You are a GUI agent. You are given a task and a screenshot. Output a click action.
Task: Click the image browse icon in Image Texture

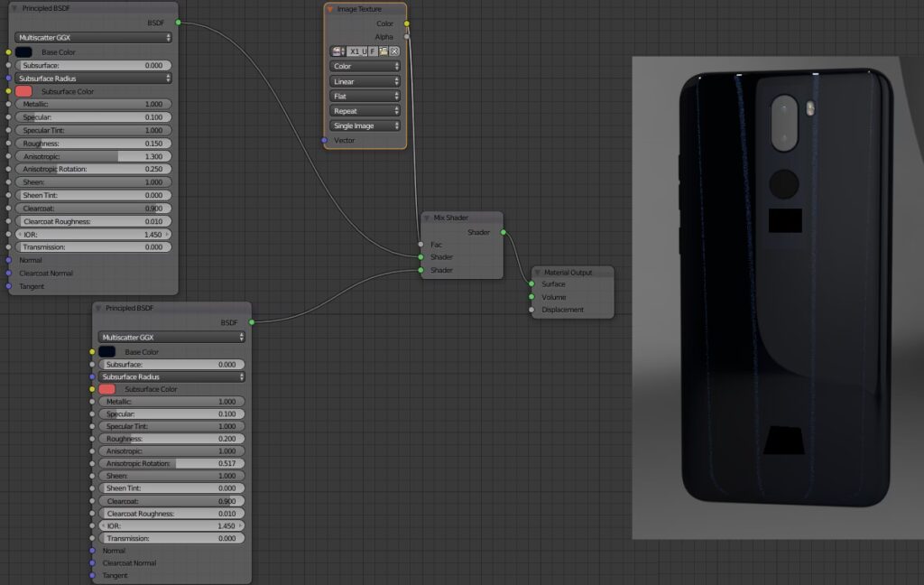pos(337,51)
